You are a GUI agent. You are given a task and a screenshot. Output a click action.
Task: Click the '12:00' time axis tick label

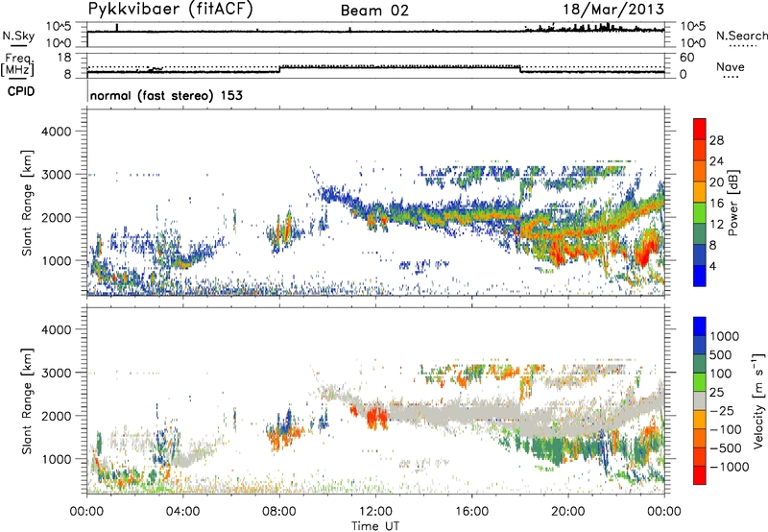(x=375, y=512)
